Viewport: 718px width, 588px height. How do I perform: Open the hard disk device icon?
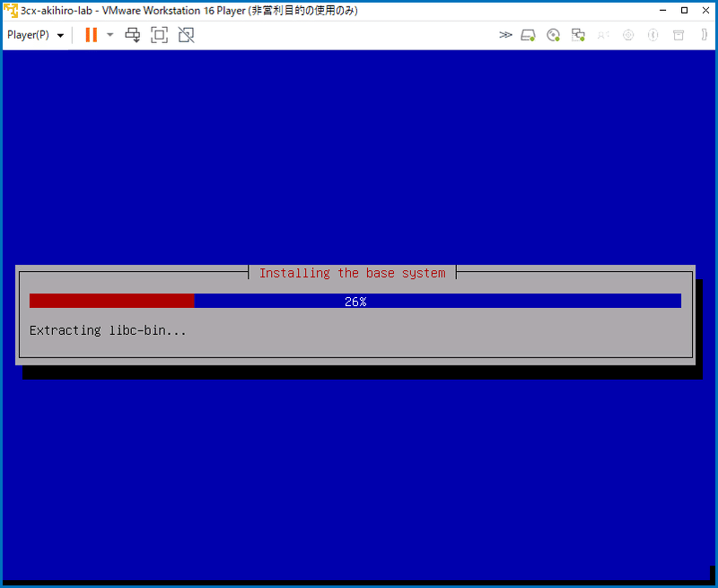[x=528, y=35]
